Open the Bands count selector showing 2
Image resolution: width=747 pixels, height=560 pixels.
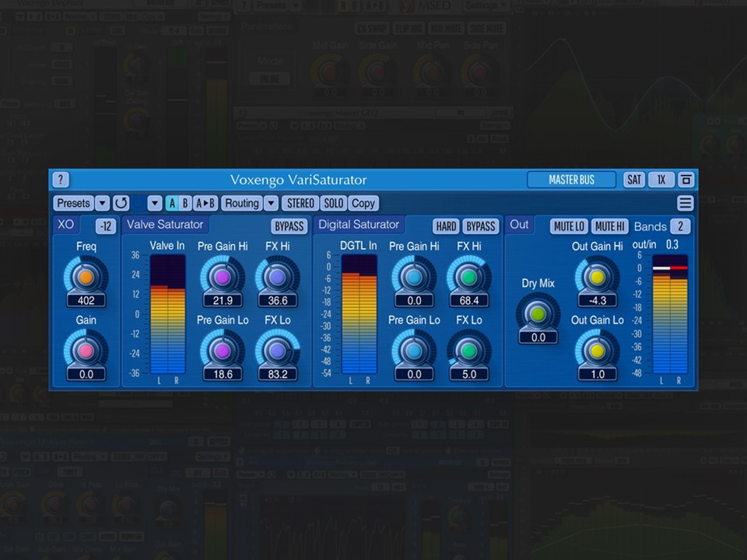680,226
